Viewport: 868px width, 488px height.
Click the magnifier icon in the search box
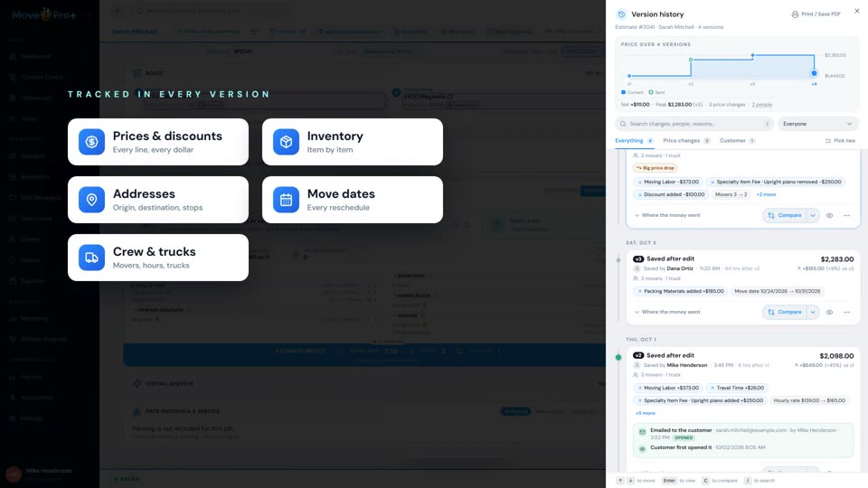(623, 124)
